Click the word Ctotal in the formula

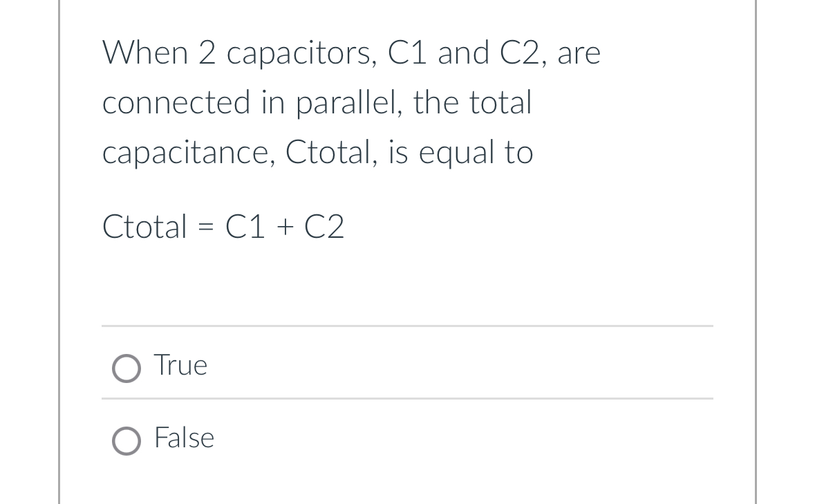coord(144,226)
